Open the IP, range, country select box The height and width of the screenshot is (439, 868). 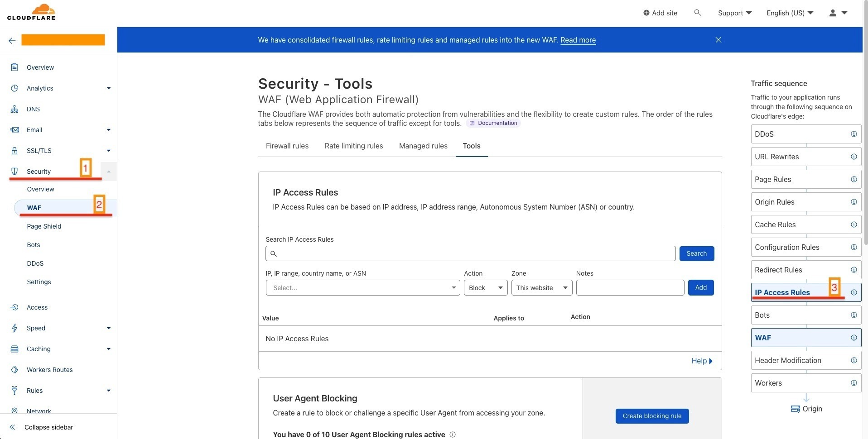pyautogui.click(x=363, y=288)
